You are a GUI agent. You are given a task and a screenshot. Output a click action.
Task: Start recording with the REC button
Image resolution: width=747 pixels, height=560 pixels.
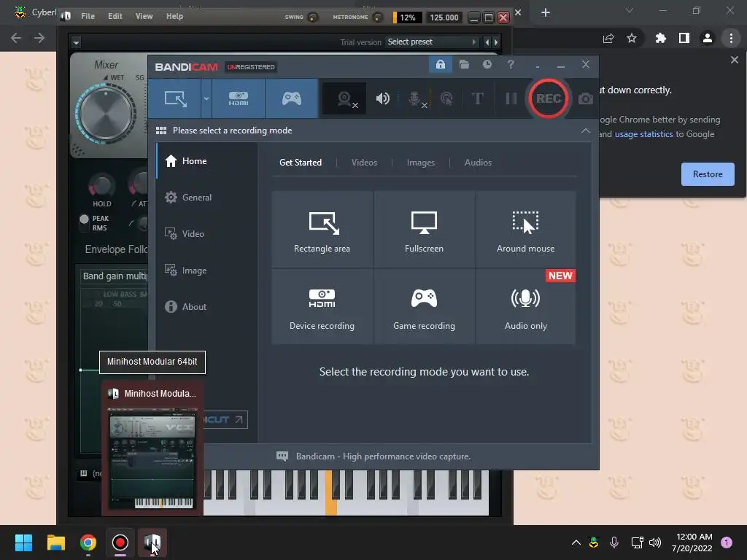[x=549, y=98]
